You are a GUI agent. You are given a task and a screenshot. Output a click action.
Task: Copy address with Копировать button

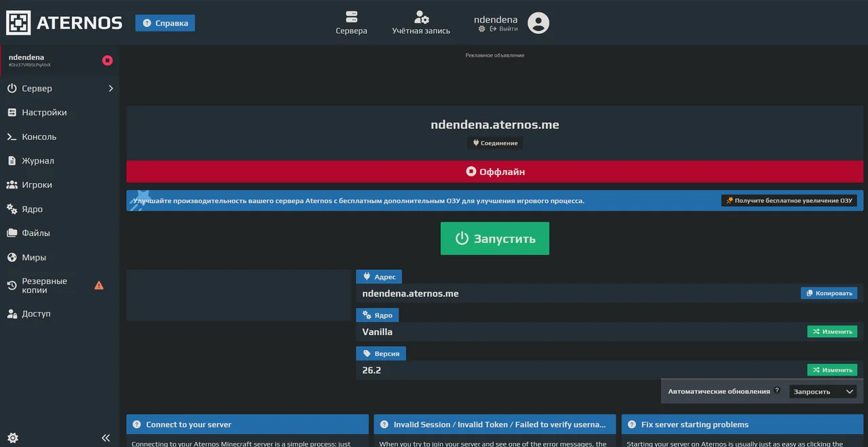(x=829, y=293)
